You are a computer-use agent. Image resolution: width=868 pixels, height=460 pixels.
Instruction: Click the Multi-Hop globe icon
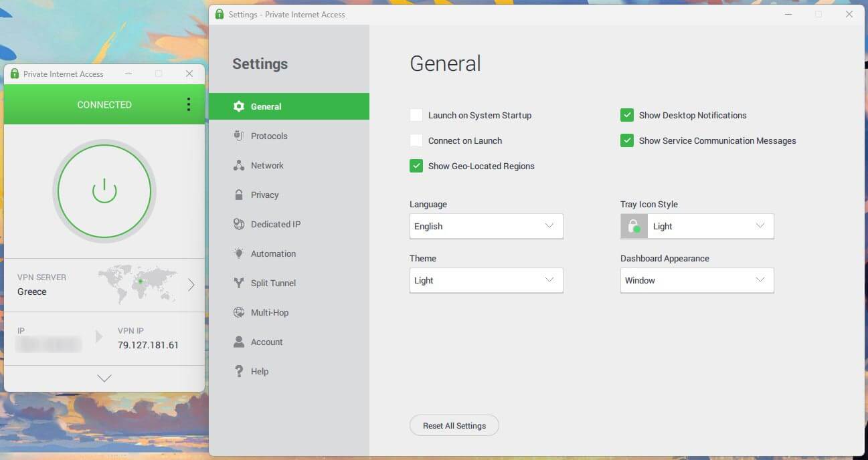pyautogui.click(x=239, y=312)
